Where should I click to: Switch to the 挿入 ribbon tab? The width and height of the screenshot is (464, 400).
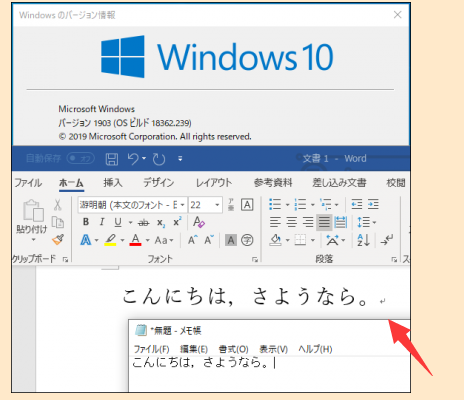point(113,183)
